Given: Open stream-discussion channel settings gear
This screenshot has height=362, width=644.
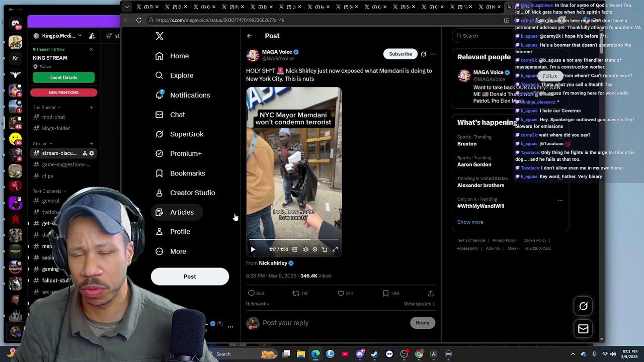Looking at the screenshot, I should tap(91, 153).
